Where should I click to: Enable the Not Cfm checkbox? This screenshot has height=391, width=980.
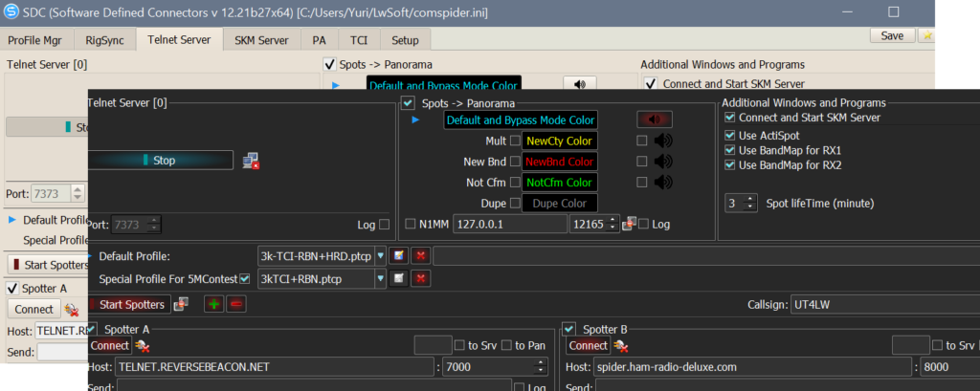[515, 183]
